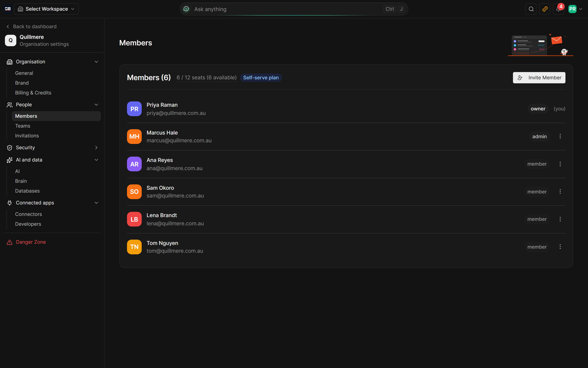Click the orange credits coin icon
Viewport: 588px width, 368px height.
(545, 9)
